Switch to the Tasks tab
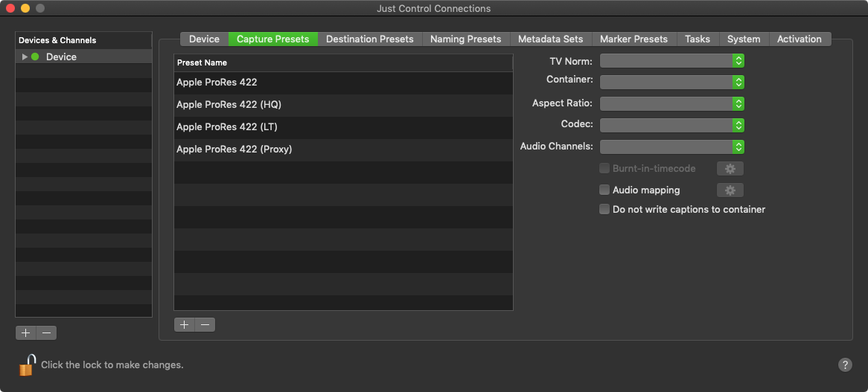 click(x=698, y=39)
